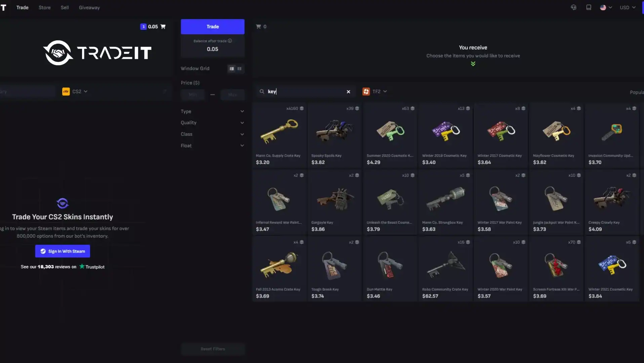The width and height of the screenshot is (644, 363).
Task: Open the support headset icon
Action: (x=574, y=7)
